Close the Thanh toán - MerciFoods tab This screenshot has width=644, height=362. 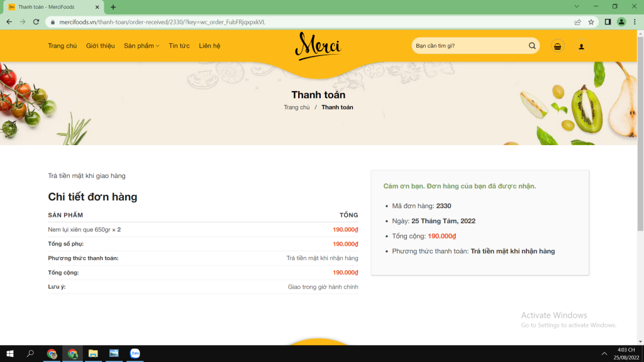[97, 7]
